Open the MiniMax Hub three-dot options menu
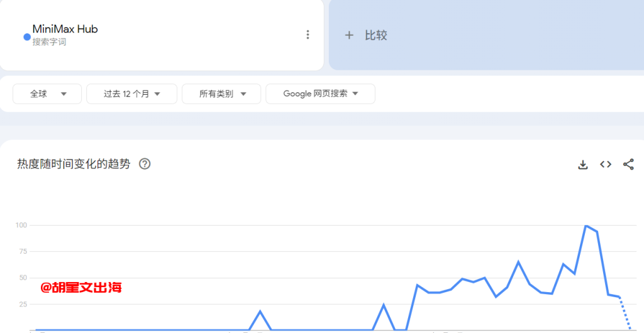This screenshot has height=333, width=644. (x=308, y=35)
